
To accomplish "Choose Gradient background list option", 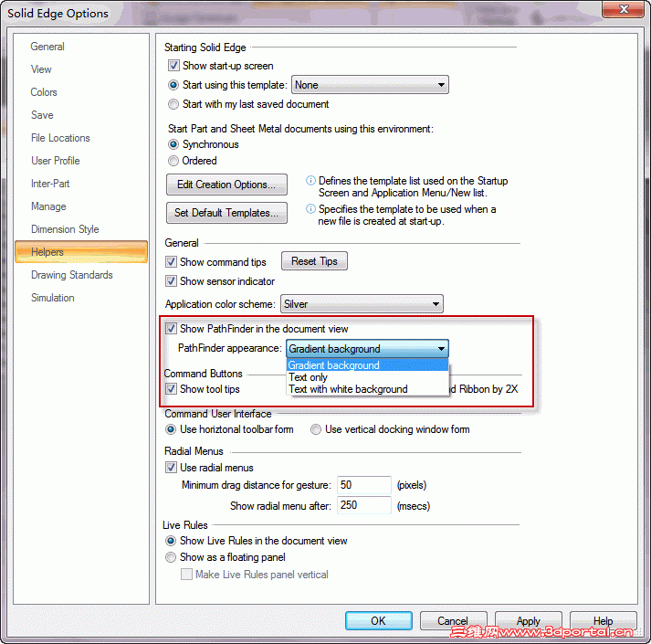I will coord(367,365).
